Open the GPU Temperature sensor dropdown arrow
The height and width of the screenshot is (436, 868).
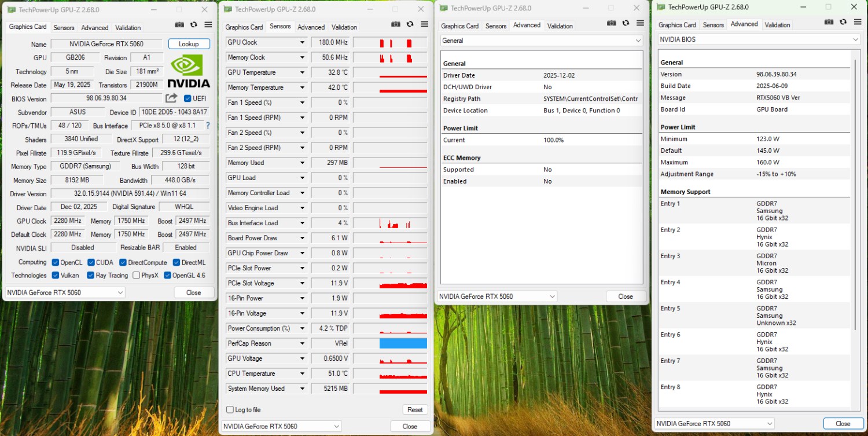tap(302, 72)
